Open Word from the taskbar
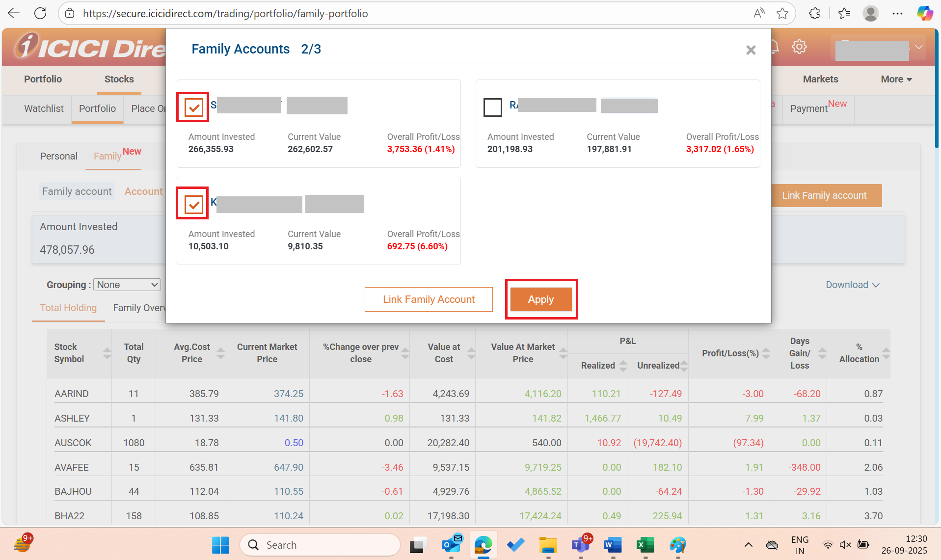Viewport: 941px width, 560px height. [613, 545]
